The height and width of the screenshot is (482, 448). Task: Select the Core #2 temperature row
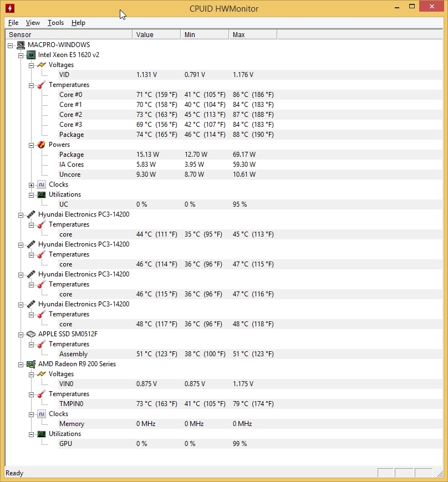(x=250, y=115)
